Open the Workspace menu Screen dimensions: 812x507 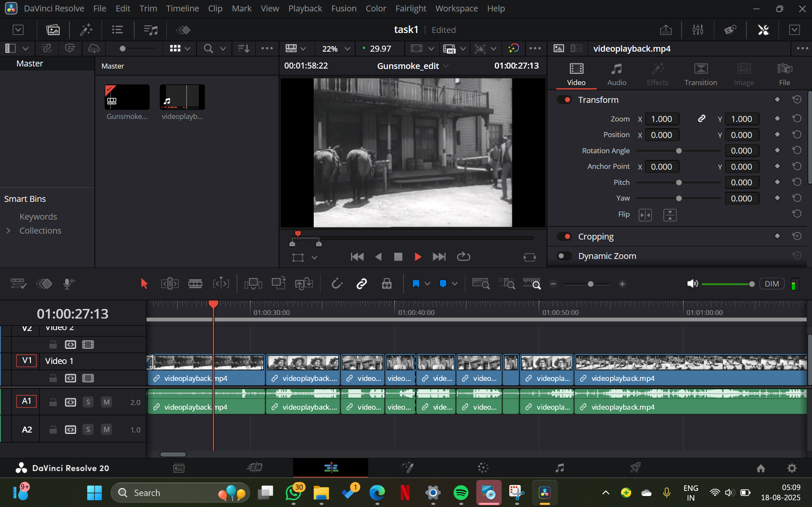point(456,8)
